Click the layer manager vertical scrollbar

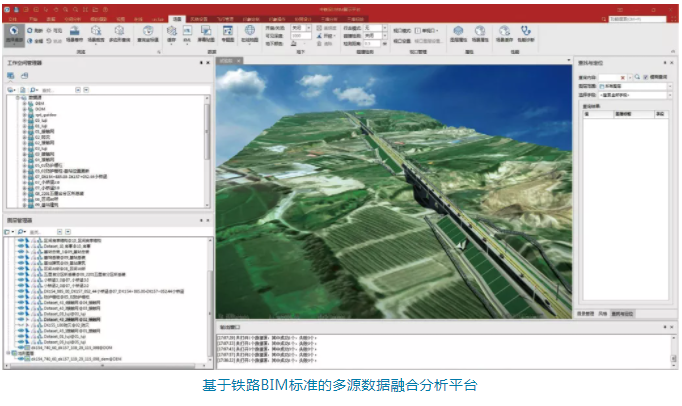point(210,300)
